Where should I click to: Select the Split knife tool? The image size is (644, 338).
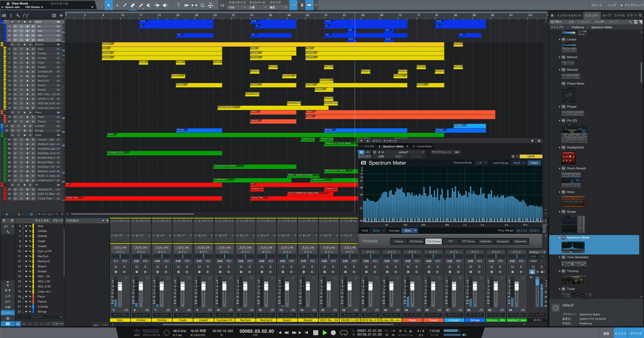pyautogui.click(x=125, y=5)
